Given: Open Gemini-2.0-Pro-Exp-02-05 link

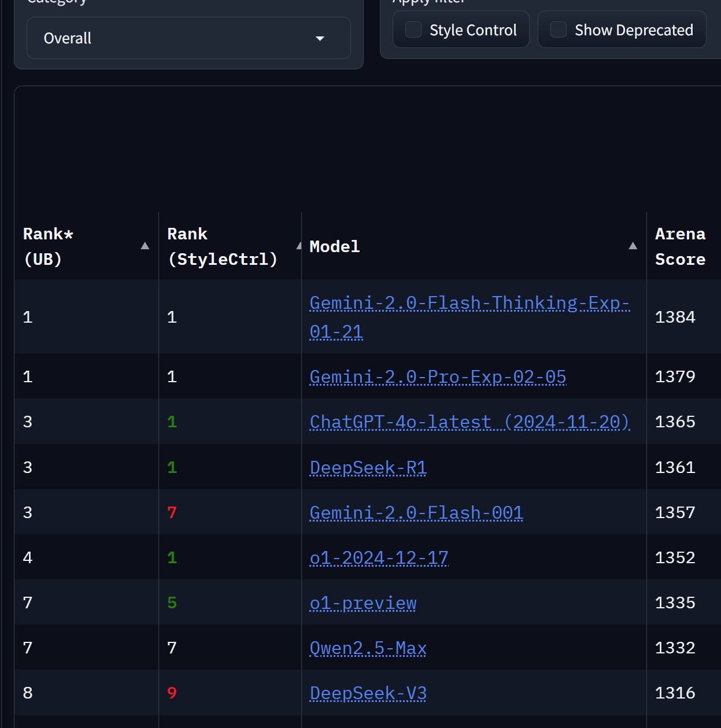Looking at the screenshot, I should [438, 376].
